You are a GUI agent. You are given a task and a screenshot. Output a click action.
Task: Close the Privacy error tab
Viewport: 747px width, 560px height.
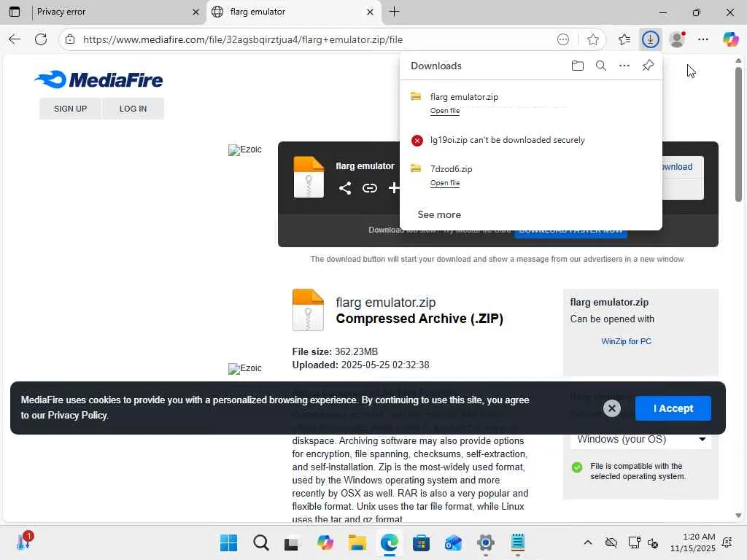(x=196, y=12)
